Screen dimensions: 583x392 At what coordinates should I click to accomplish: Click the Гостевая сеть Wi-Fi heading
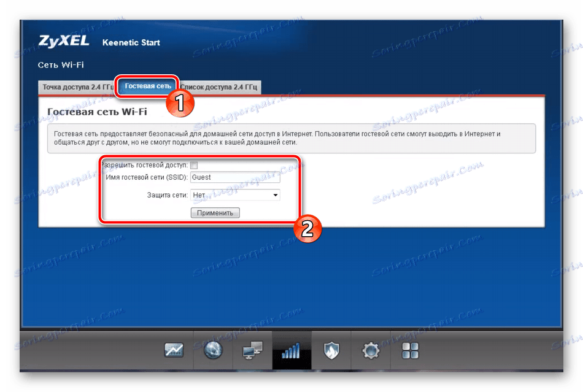point(97,112)
